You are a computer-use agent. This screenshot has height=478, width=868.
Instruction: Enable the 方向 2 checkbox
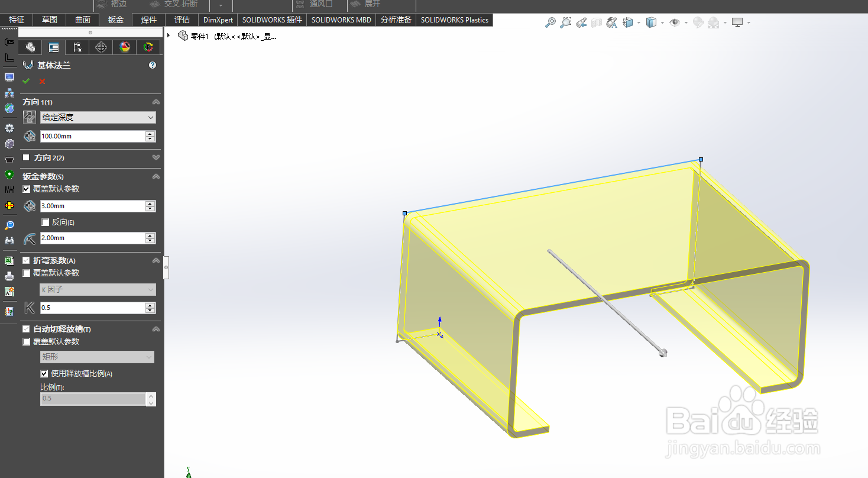(26, 157)
